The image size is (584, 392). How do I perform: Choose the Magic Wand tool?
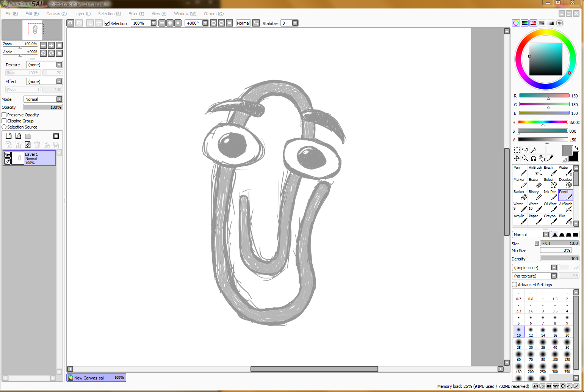pyautogui.click(x=533, y=150)
